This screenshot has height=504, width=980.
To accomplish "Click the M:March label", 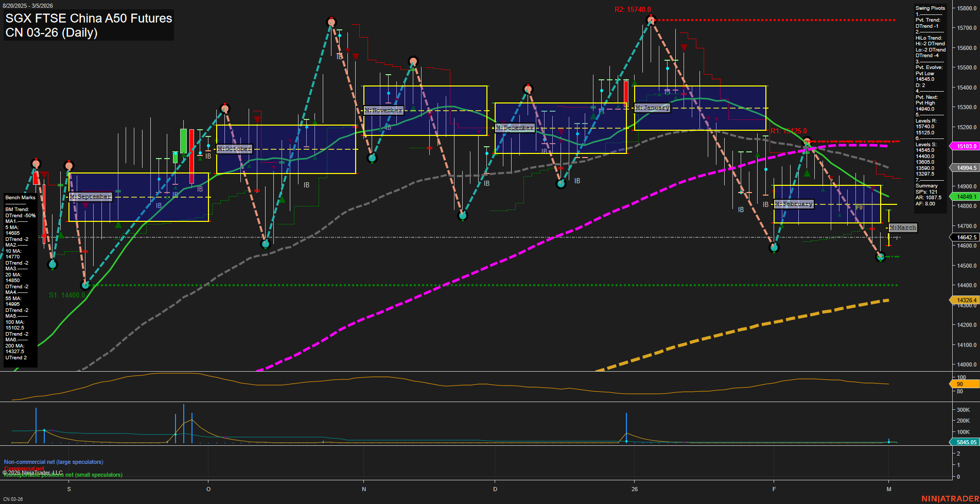I will tap(902, 227).
